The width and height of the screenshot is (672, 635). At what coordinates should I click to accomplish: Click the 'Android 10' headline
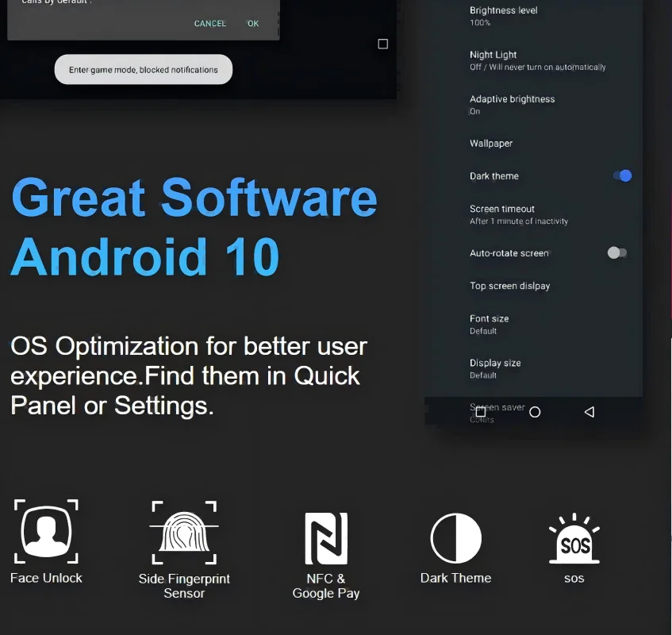click(x=145, y=257)
